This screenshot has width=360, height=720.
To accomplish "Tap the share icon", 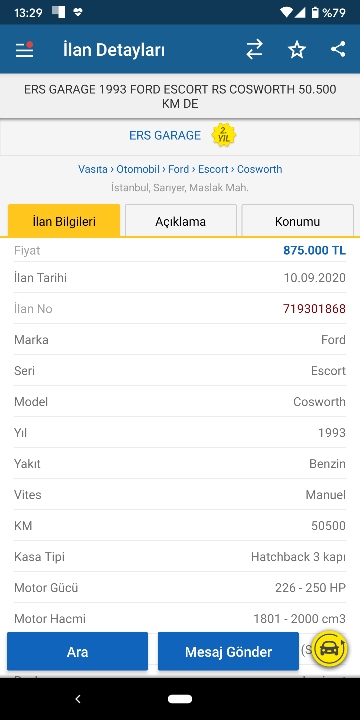I will tap(338, 49).
